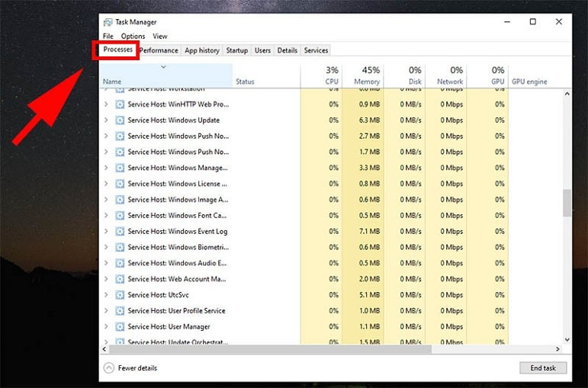Screen dimensions: 588x388
Task: Sort processes by Memory column
Action: point(362,76)
